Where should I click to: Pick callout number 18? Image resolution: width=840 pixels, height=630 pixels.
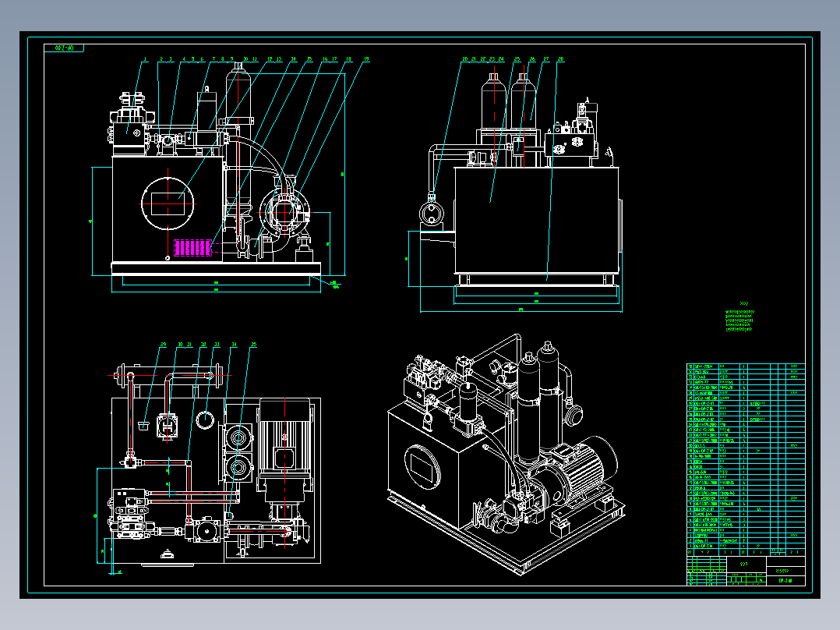coord(349,59)
